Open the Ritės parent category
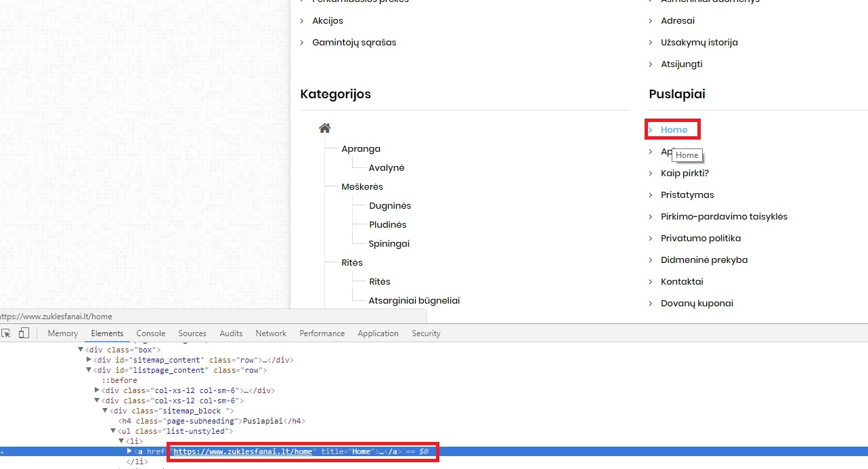 point(352,262)
